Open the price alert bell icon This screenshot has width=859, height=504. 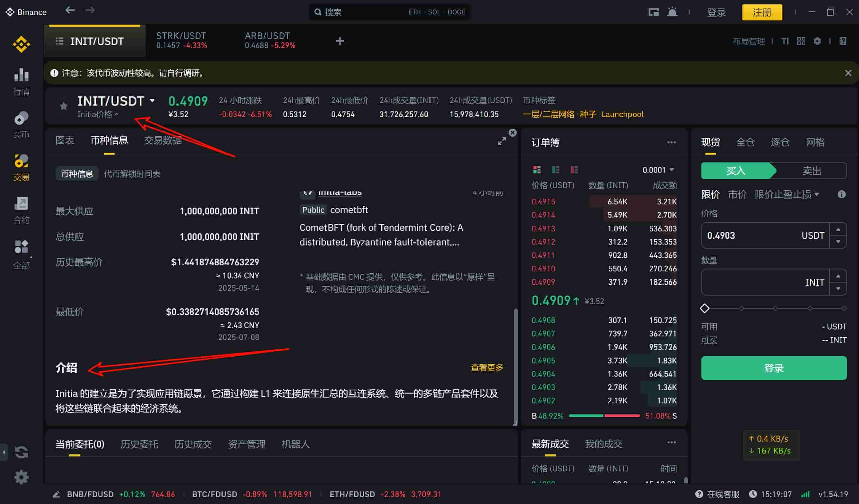(672, 12)
